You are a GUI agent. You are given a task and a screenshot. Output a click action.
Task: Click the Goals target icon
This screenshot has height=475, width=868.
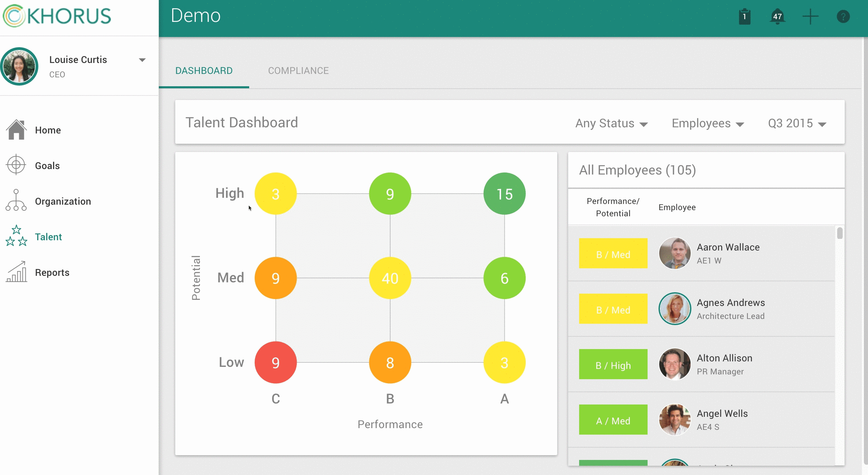(x=16, y=165)
